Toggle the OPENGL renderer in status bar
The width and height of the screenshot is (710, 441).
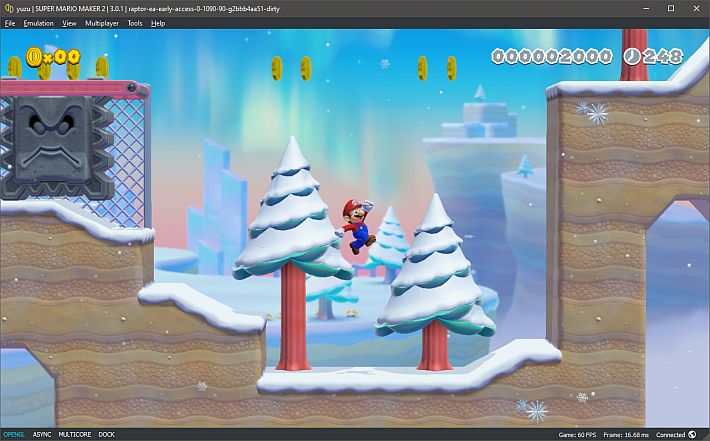[14, 434]
